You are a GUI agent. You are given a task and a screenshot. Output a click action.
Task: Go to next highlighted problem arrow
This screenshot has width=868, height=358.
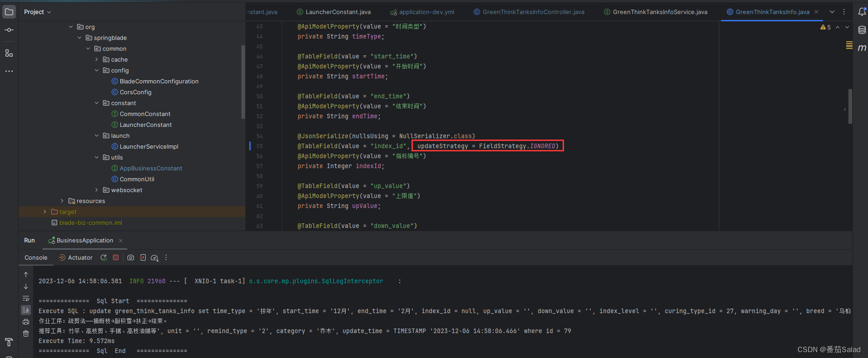point(847,27)
